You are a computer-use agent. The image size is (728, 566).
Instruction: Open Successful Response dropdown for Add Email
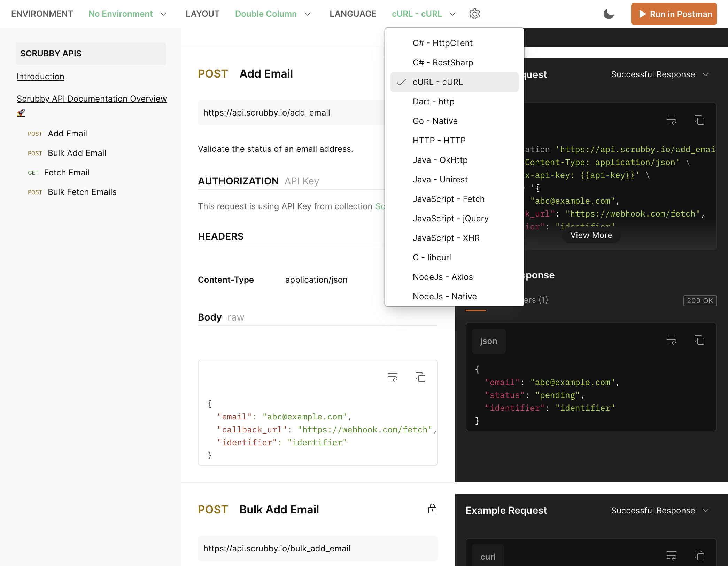click(x=660, y=74)
